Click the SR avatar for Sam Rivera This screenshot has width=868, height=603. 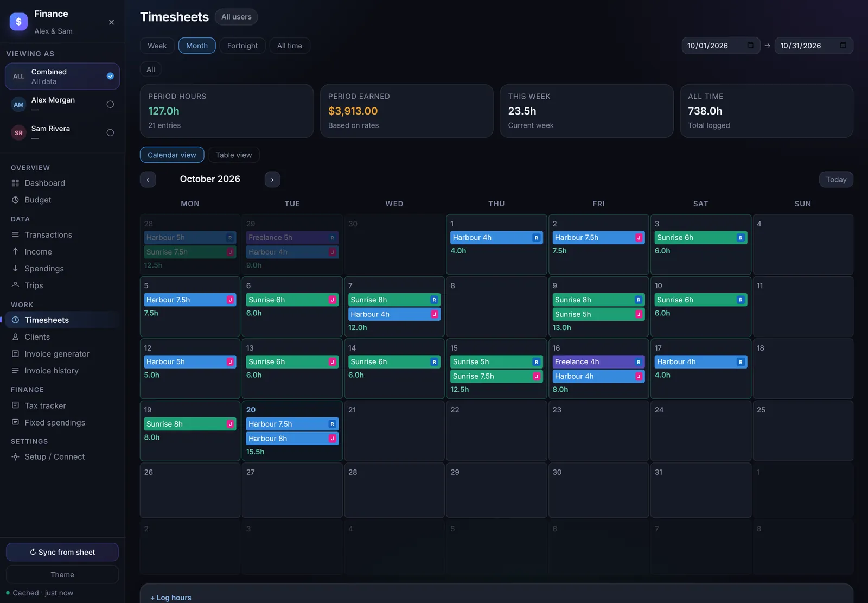(x=18, y=132)
